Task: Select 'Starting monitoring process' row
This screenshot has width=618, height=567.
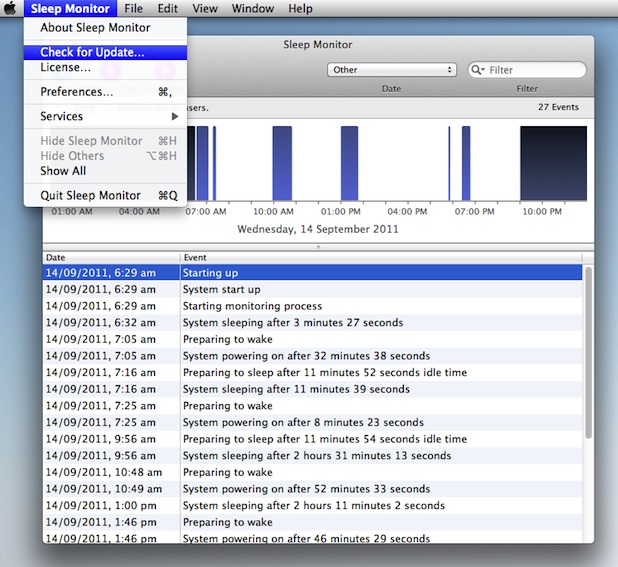Action: tap(313, 306)
